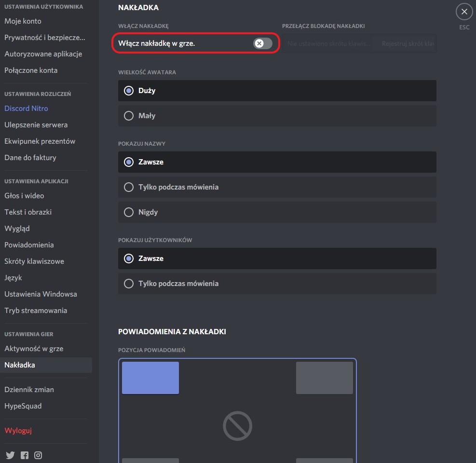Choose 'Zawsze' under Pokazuj użytkowników

[x=277, y=259]
